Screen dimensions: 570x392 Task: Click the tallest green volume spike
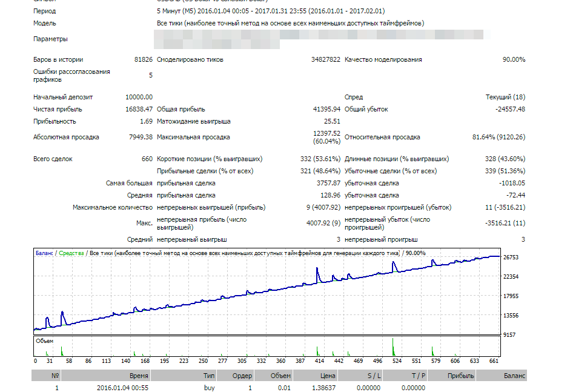point(393,347)
